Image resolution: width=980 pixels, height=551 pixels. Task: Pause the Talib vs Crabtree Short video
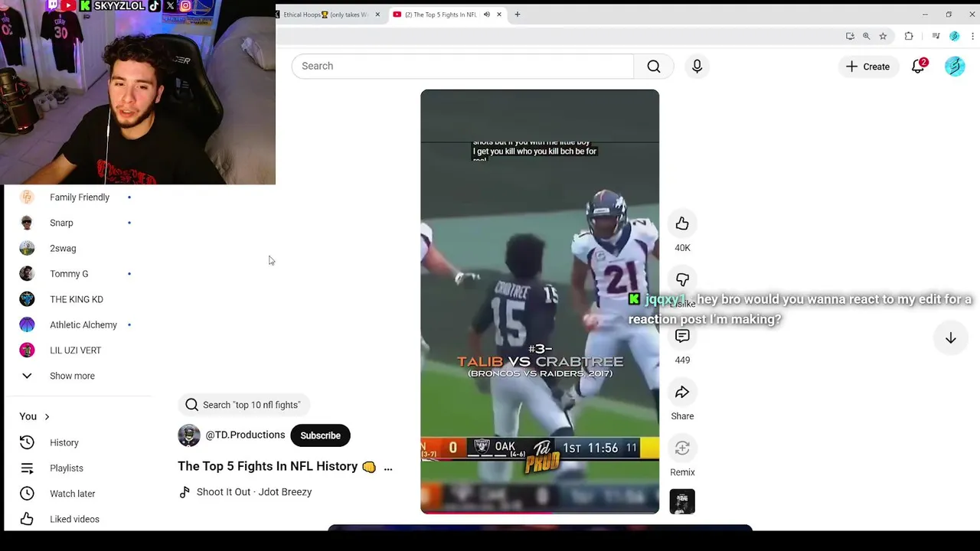540,302
